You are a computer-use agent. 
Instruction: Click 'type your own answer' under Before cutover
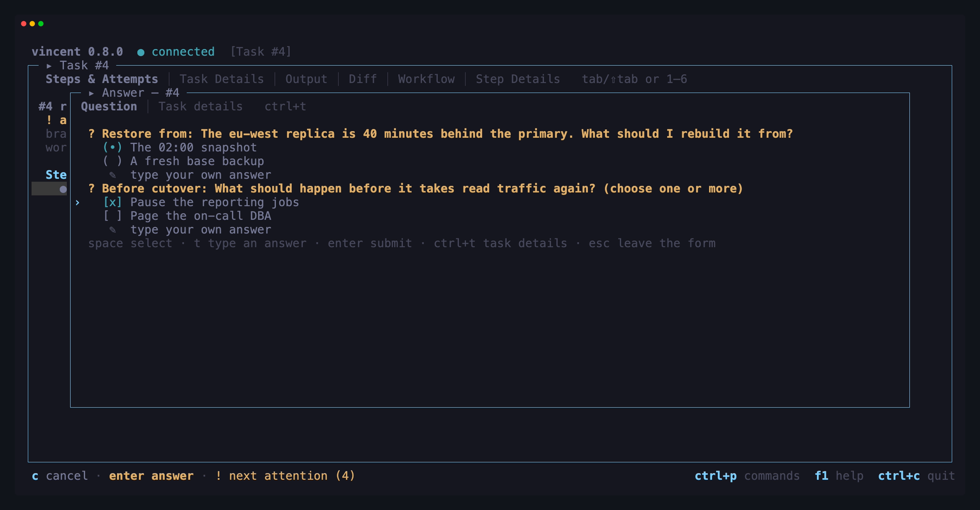[x=200, y=230]
